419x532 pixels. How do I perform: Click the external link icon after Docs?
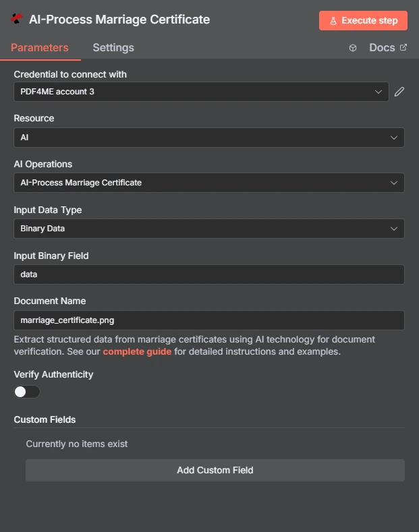[403, 47]
